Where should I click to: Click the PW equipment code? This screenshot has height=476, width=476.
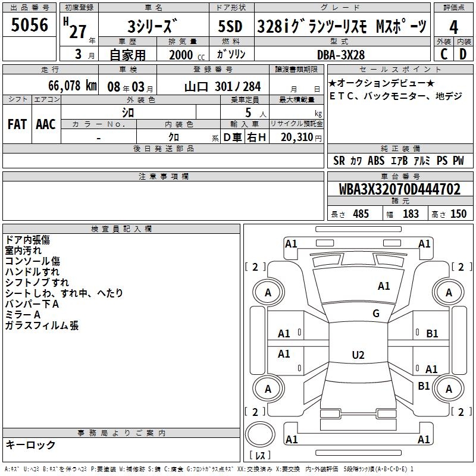coord(458,161)
